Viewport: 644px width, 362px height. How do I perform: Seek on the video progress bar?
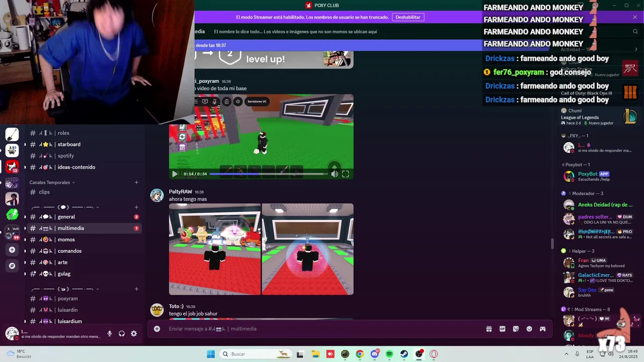point(269,174)
